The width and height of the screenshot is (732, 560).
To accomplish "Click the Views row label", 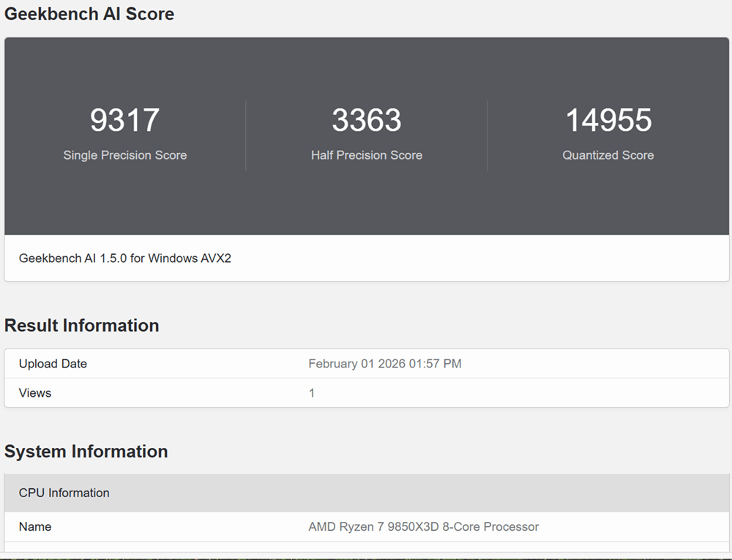I will click(35, 393).
